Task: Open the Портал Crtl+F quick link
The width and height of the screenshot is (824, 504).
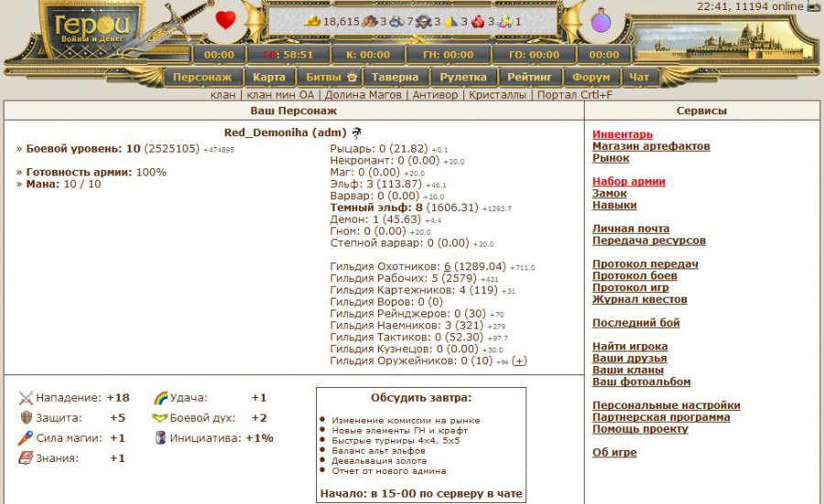Action: pos(575,95)
